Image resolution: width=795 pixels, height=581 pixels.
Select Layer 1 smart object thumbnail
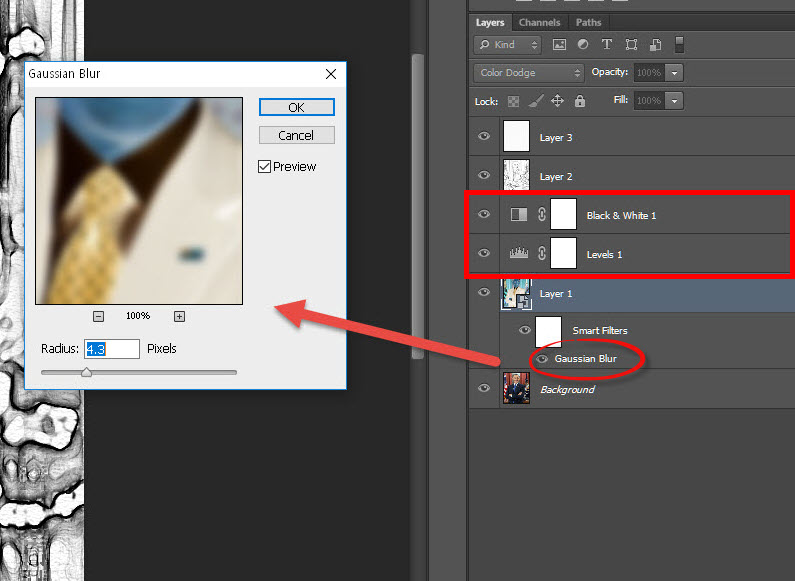516,294
